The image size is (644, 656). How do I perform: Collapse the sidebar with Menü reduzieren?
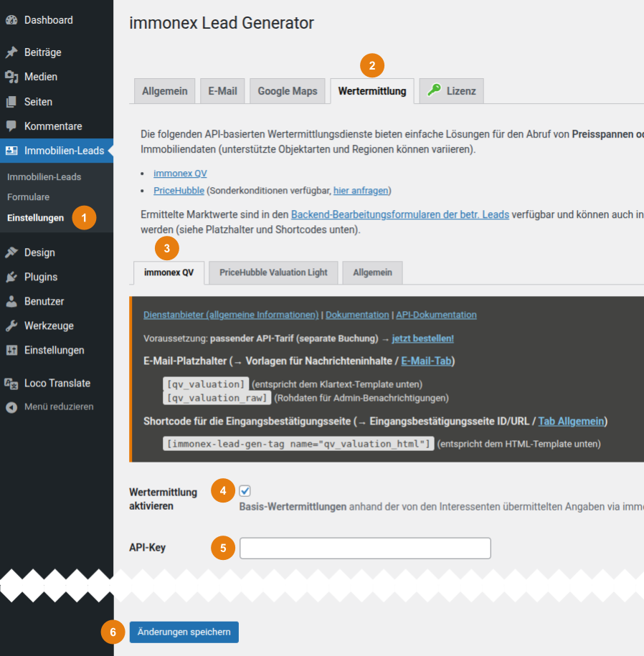point(11,407)
